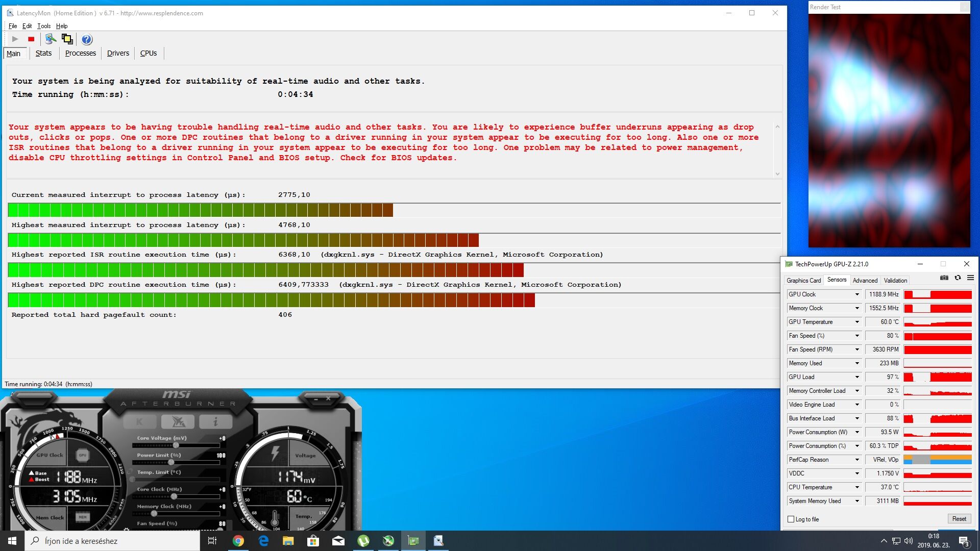Click the LatencyMon windows/copy toolbar icon
This screenshot has width=980, height=551.
67,39
